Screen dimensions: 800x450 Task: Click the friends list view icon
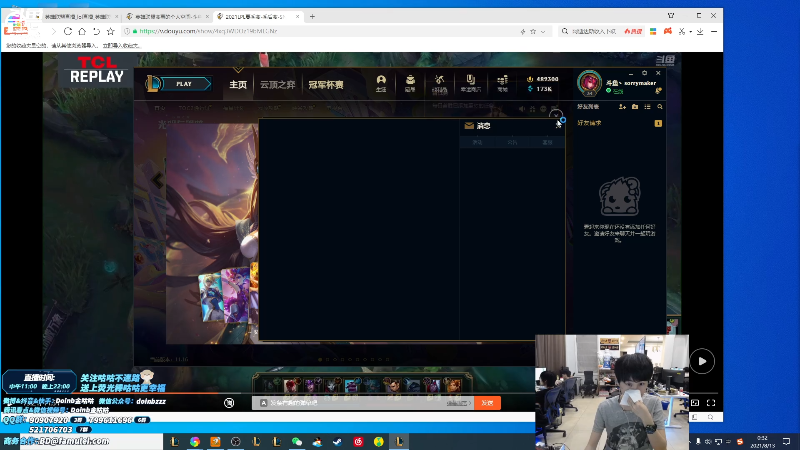pos(647,107)
